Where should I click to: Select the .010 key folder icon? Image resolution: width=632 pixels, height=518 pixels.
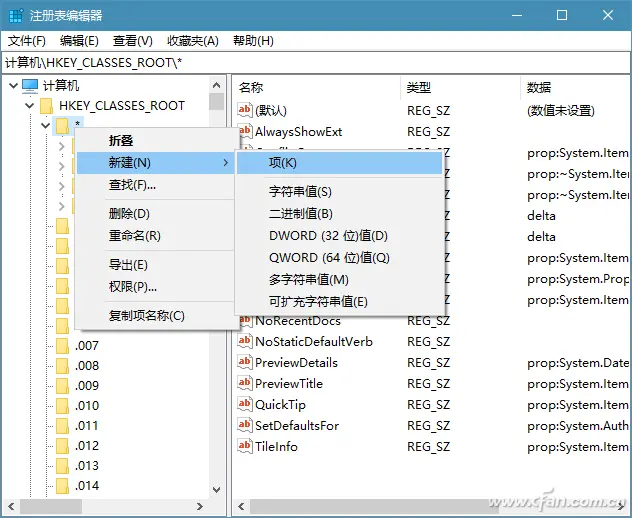62,406
